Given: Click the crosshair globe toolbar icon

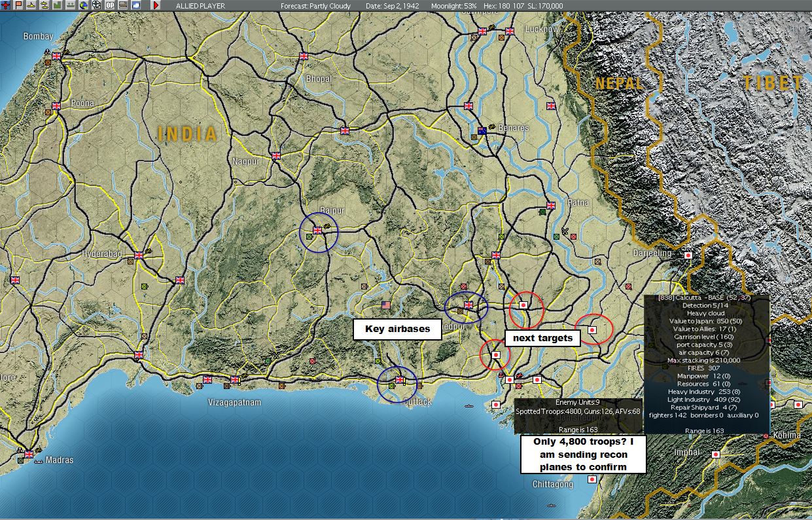Looking at the screenshot, I should click(x=97, y=5).
